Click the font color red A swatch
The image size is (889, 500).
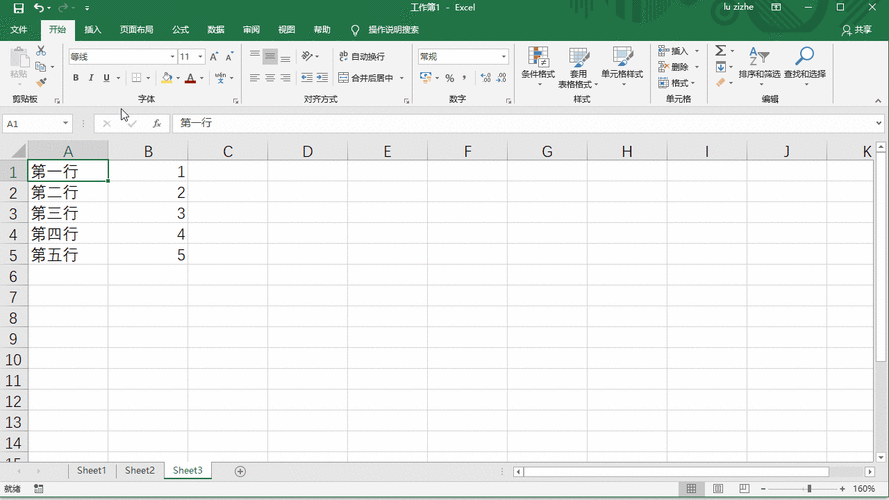tap(190, 78)
